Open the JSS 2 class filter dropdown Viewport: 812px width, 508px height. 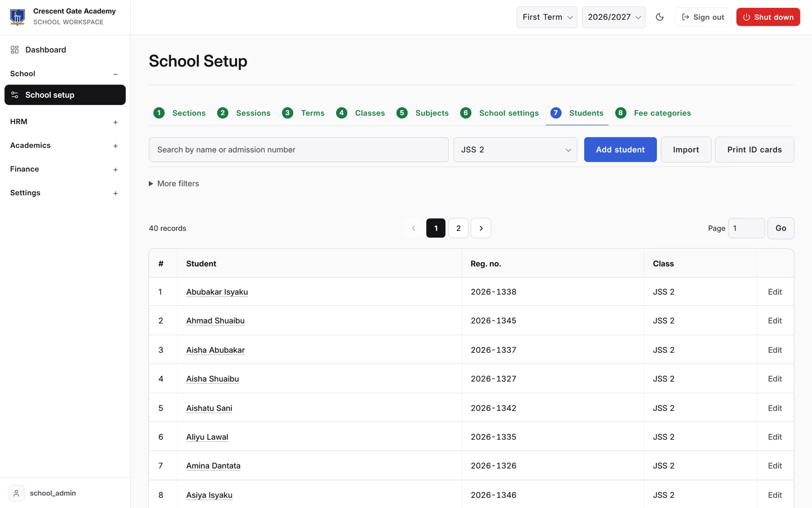pos(515,150)
